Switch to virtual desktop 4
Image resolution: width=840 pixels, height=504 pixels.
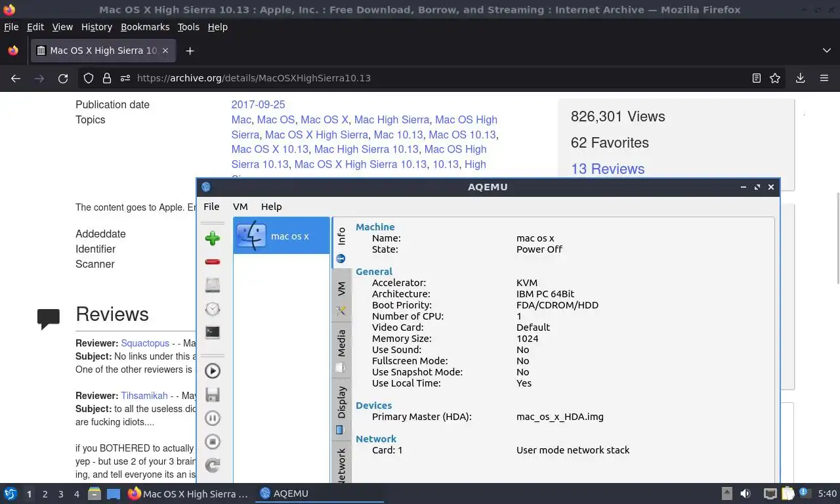coord(77,494)
